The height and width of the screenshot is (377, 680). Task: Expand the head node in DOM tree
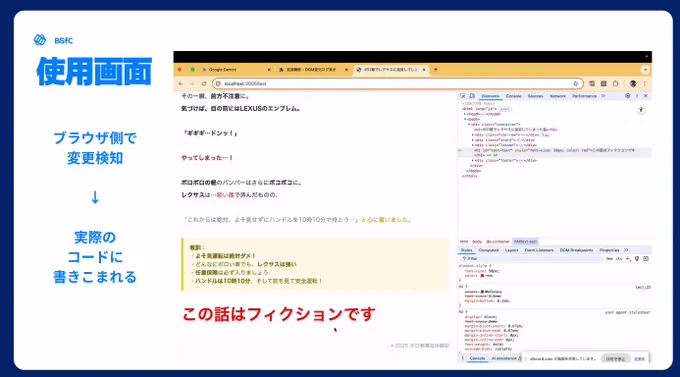point(465,114)
